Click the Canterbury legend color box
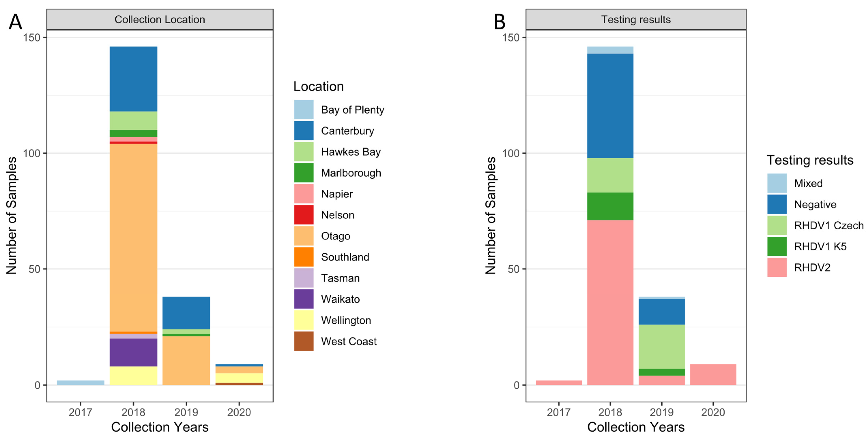 coord(304,131)
